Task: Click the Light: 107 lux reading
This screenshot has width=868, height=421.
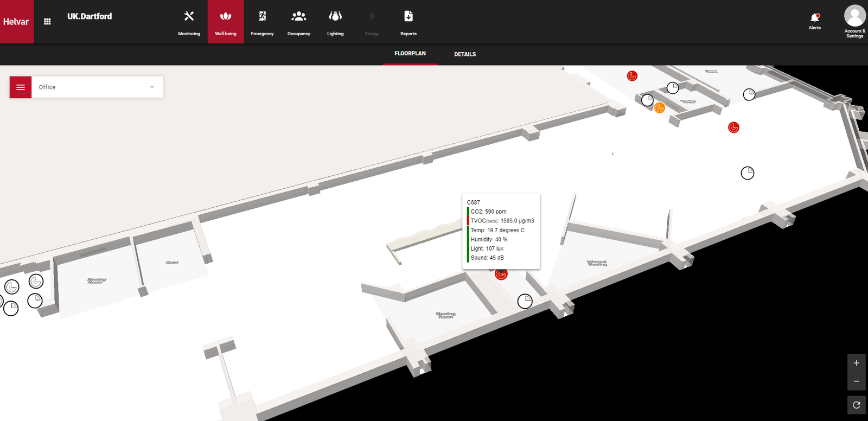Action: point(487,248)
